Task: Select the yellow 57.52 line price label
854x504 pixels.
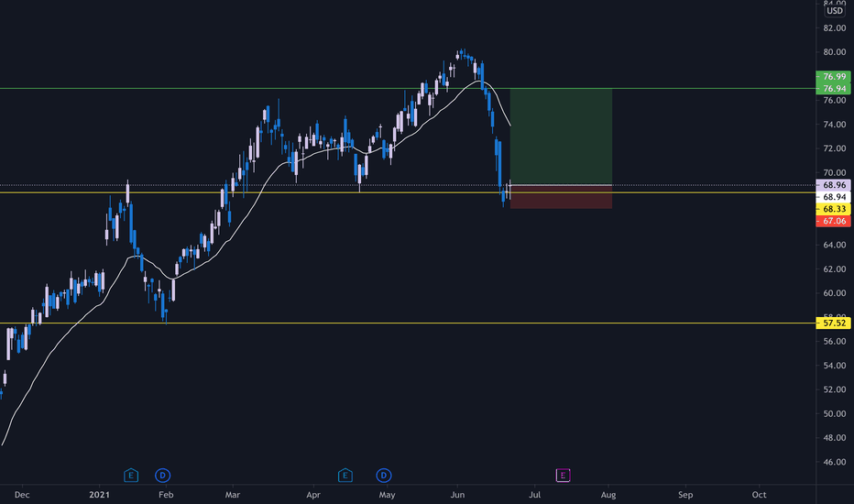Action: (x=833, y=323)
